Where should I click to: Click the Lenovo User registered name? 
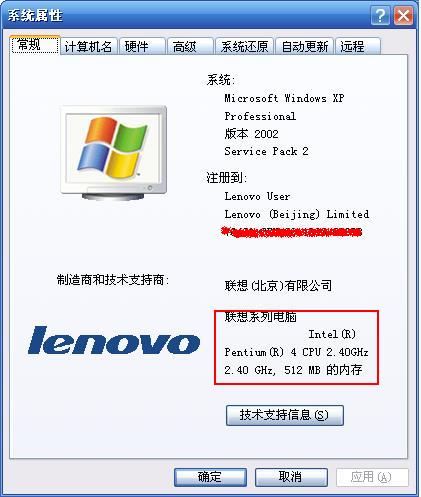click(x=257, y=196)
